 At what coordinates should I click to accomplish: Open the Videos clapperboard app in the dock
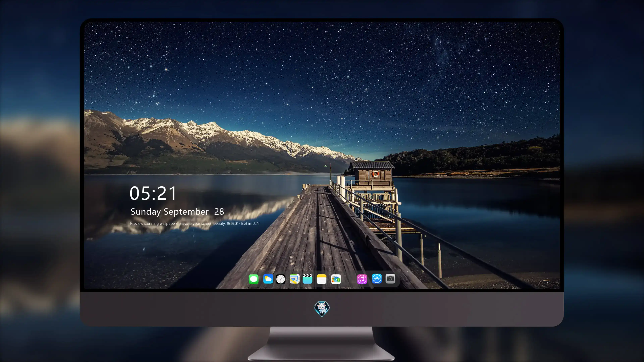308,279
